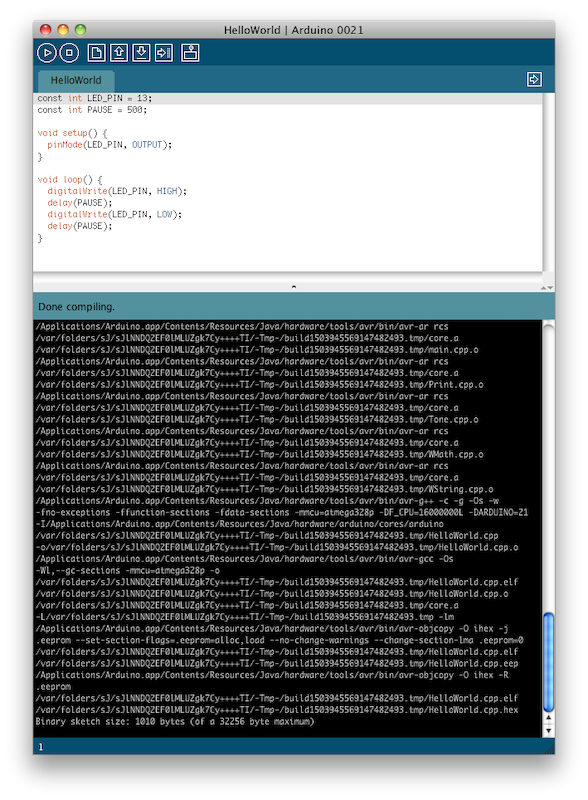Screen dimensions: 588x800
Task: Open the Serial Monitor icon
Action: 190,53
